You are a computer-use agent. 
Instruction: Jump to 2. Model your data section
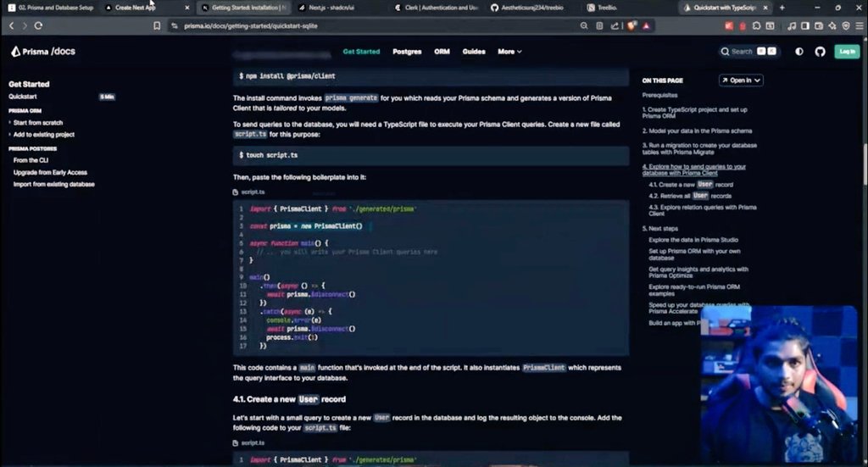pos(697,131)
